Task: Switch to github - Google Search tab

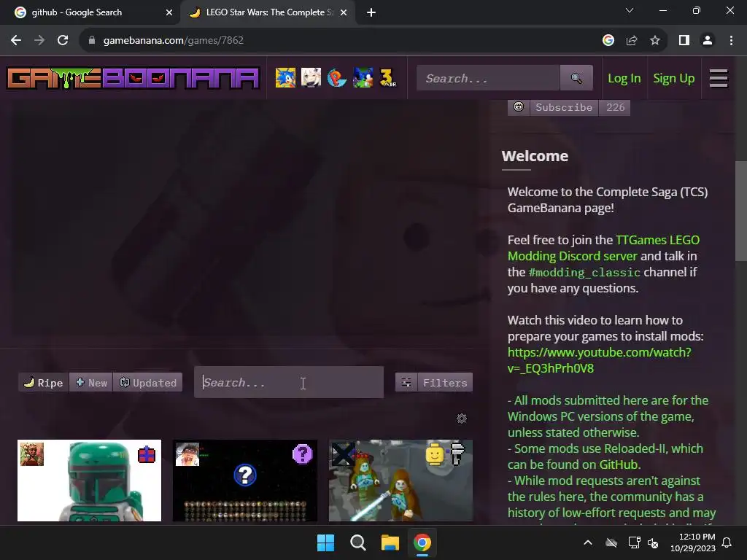Action: pos(77,12)
